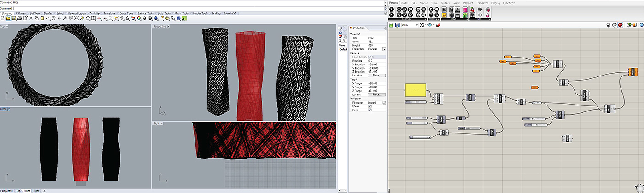The width and height of the screenshot is (644, 193).
Task: Toggle Grasshopper preview eye icon
Action: [x=430, y=25]
